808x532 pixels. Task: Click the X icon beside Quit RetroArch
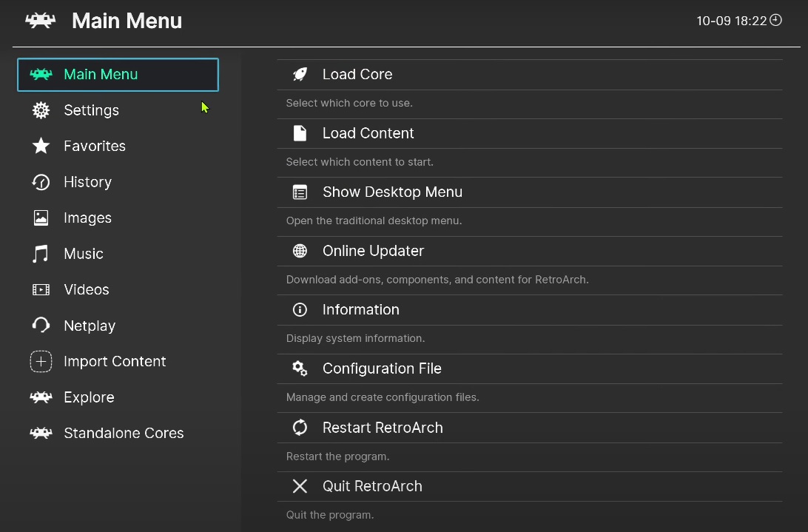[x=300, y=486]
